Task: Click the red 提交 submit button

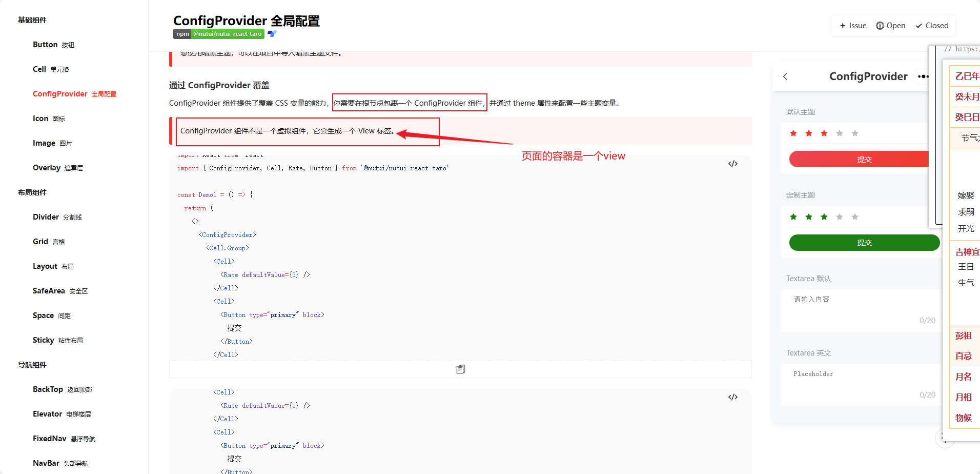Action: pyautogui.click(x=860, y=159)
